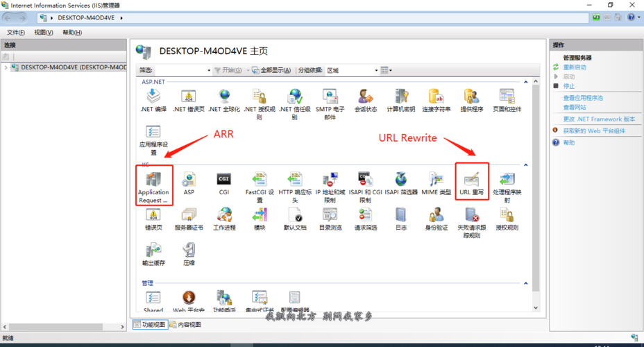Screen dimensions: 644x347
Task: Open the help icon dropdown arrow
Action: [x=639, y=17]
